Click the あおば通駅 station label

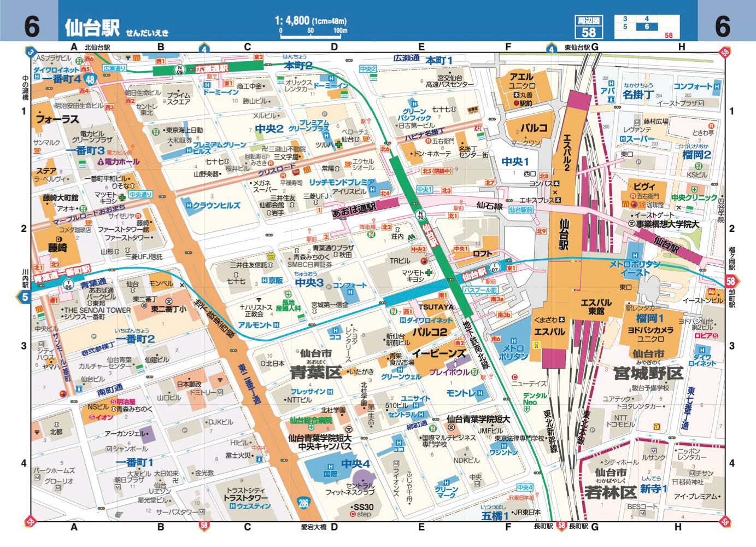[354, 208]
